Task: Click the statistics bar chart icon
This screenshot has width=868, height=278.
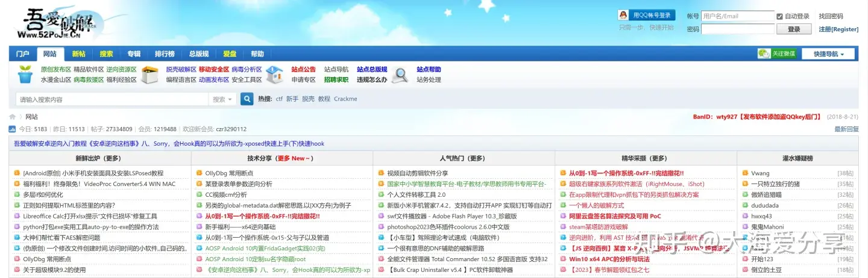Action: tap(12, 129)
